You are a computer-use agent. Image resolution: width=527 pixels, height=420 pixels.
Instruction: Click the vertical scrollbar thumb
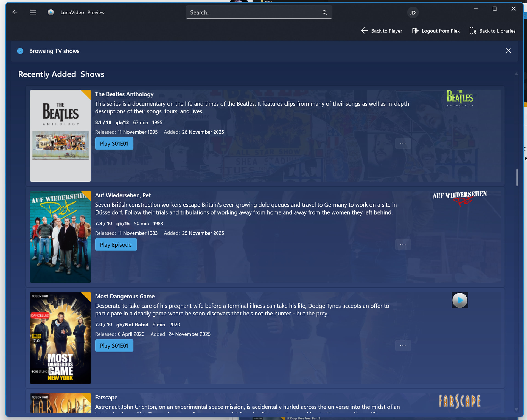tap(517, 177)
